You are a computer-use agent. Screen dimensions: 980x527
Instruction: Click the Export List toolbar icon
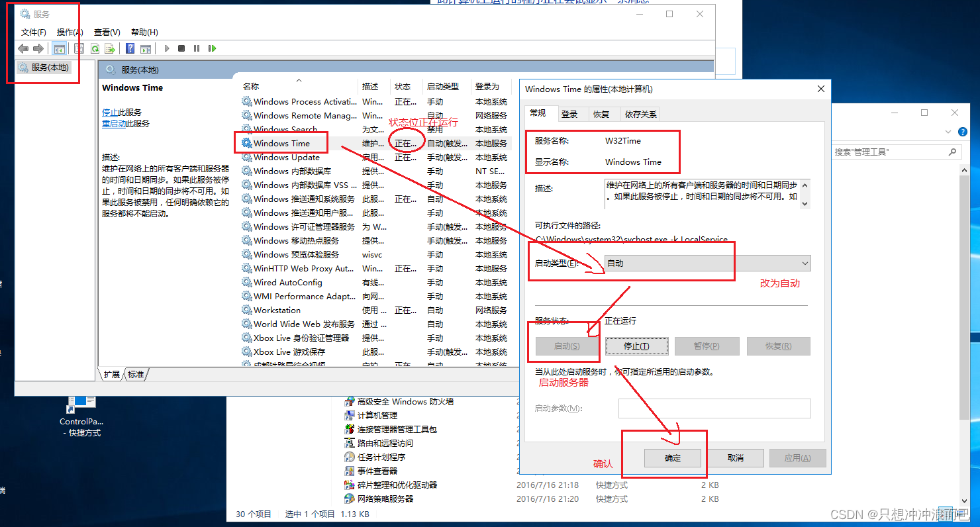[x=110, y=48]
